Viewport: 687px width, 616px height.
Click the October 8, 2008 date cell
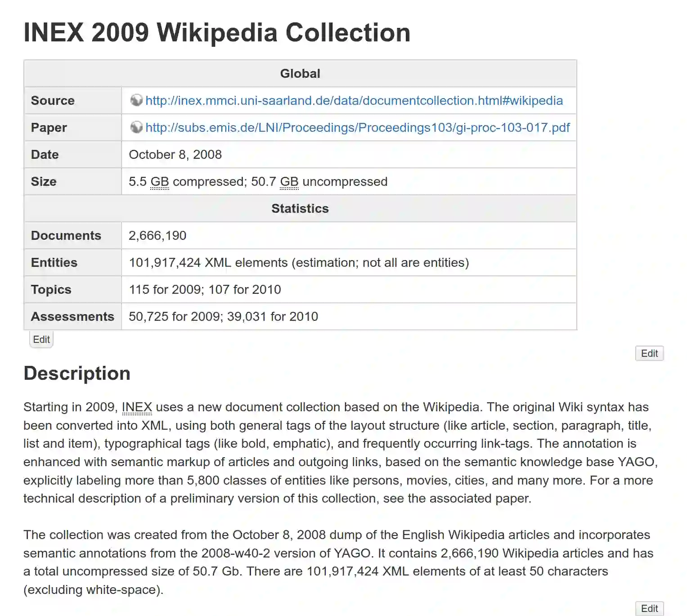pyautogui.click(x=175, y=154)
